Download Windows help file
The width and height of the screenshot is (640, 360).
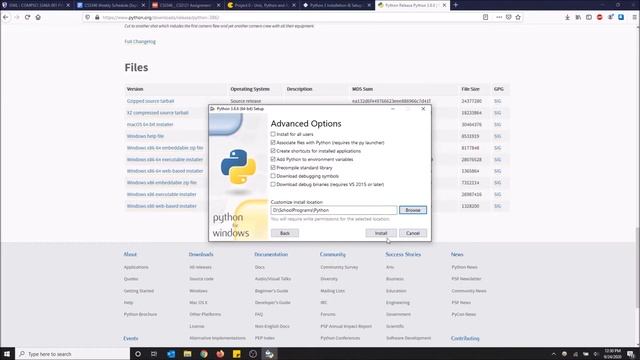(x=145, y=136)
